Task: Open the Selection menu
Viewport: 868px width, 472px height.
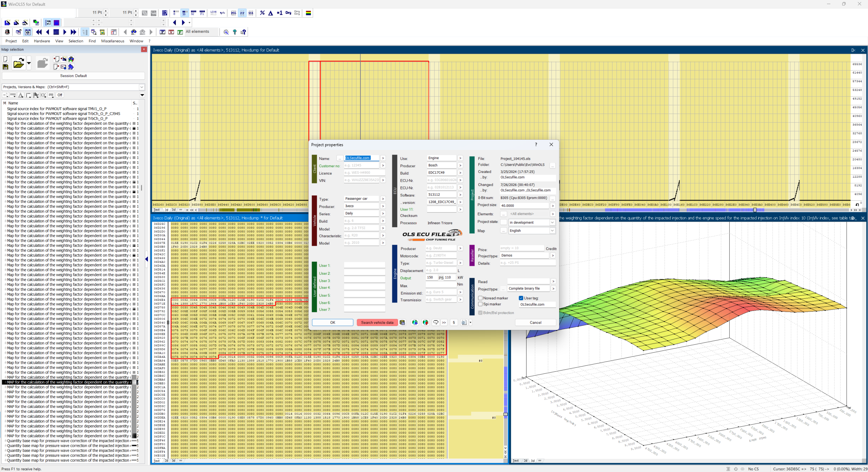Action: click(76, 41)
